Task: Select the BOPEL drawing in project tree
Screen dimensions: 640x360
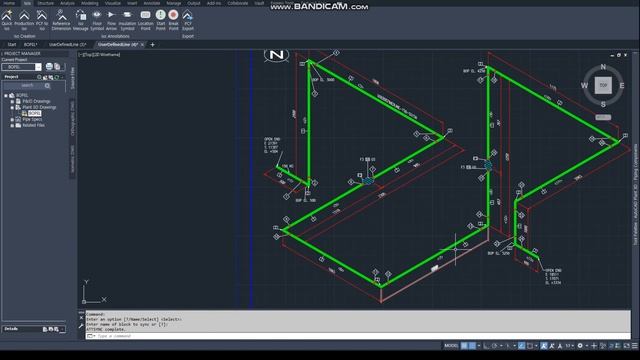Action: [x=34, y=113]
